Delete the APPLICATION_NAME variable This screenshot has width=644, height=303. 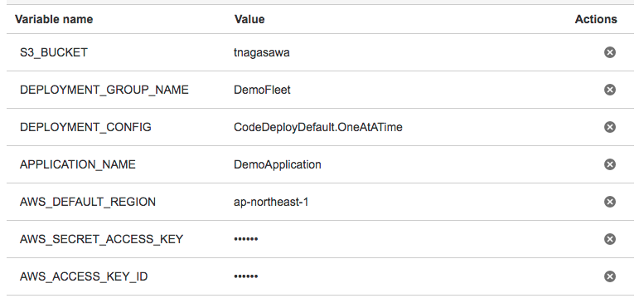tap(610, 164)
